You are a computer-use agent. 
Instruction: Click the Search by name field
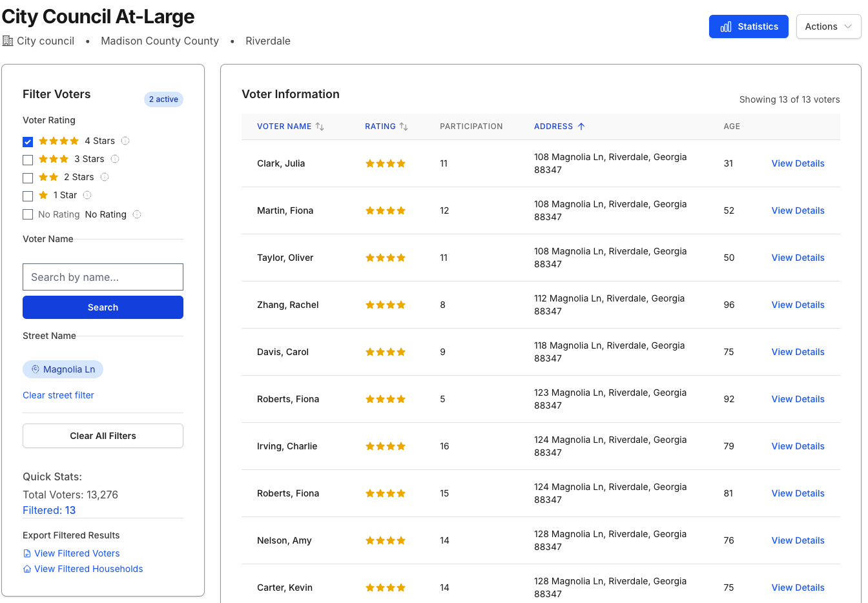(x=103, y=277)
